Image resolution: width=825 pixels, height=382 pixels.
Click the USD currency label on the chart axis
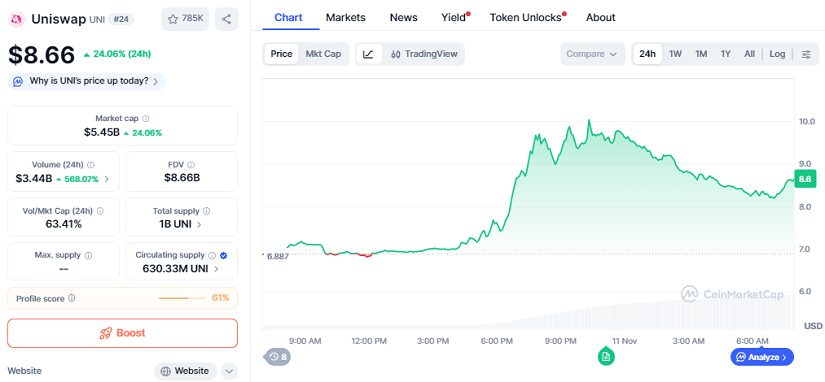tap(813, 326)
